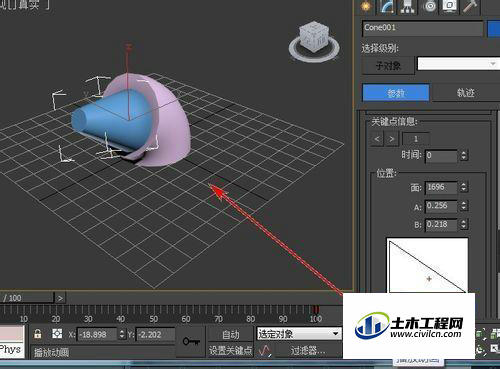This screenshot has width=500, height=369.
Task: Open the Hierarchy command panel tab
Action: pos(407,6)
